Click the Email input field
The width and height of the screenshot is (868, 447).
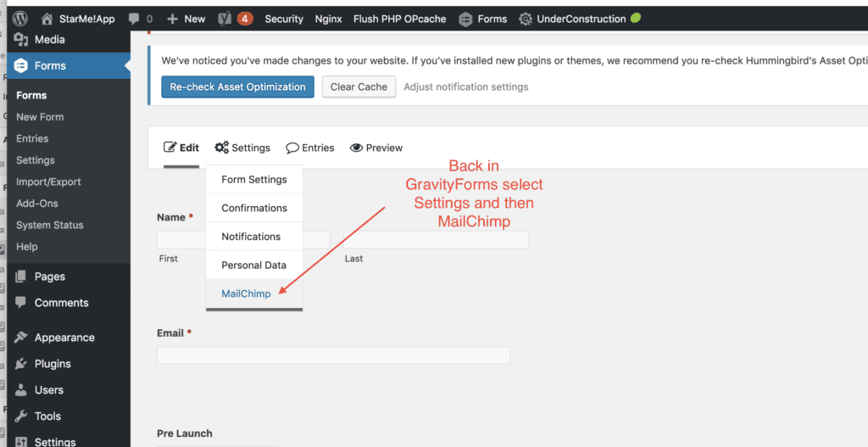[x=333, y=355]
